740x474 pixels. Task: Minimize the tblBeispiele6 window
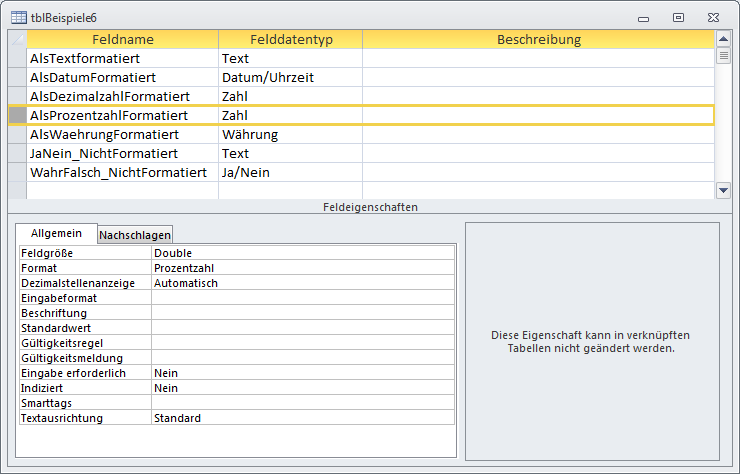(x=648, y=17)
